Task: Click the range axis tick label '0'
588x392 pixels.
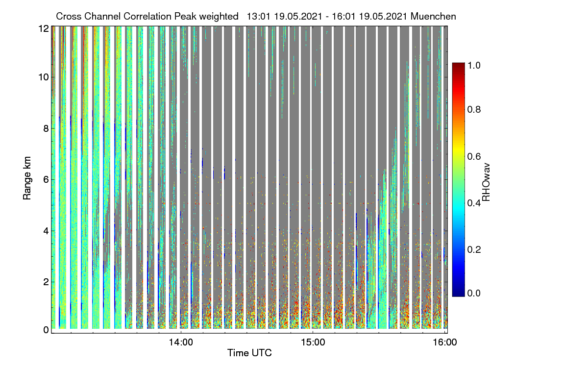Action: point(47,330)
